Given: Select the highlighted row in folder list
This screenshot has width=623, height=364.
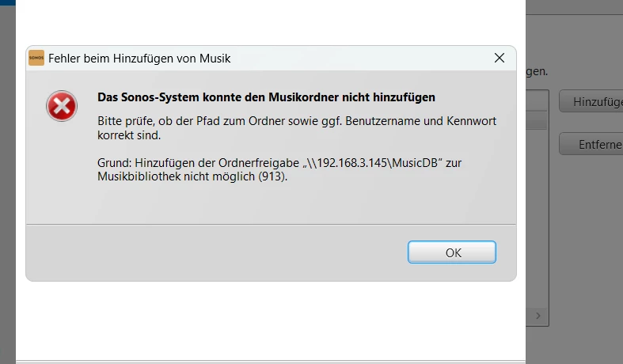Looking at the screenshot, I should pos(537,120).
